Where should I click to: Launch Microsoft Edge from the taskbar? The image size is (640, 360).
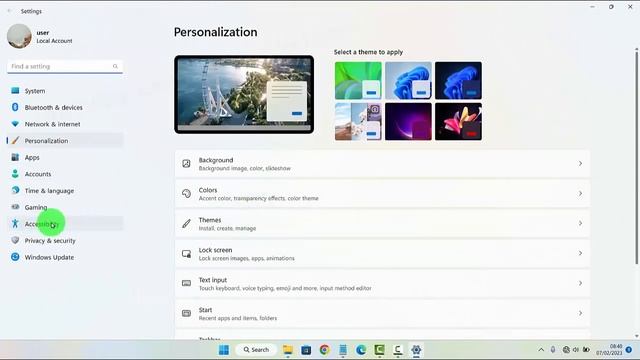click(361, 350)
